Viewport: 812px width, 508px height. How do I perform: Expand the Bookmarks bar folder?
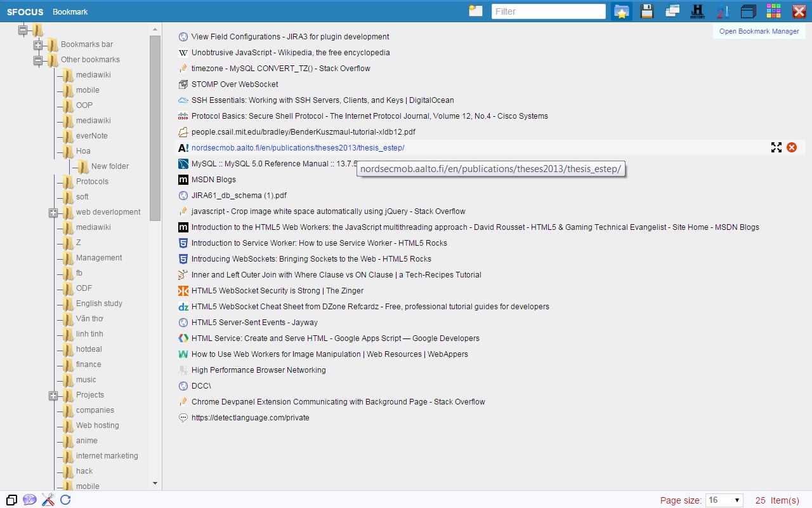pyautogui.click(x=38, y=44)
